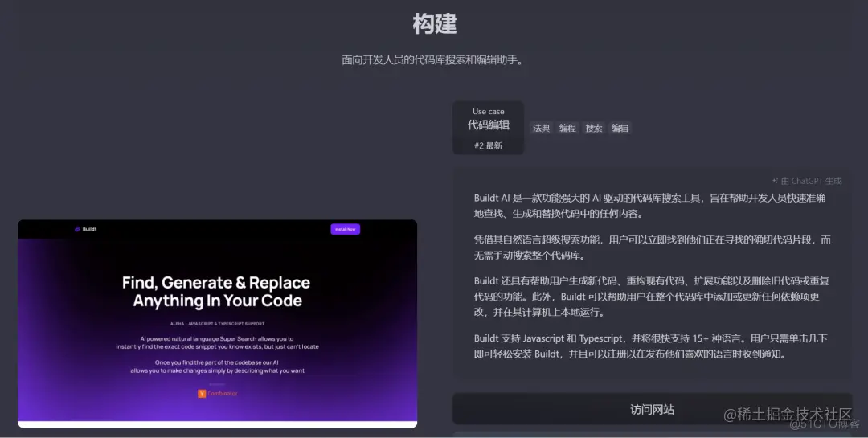Click the Y Combinator logo in preview
This screenshot has height=438, width=868.
[218, 393]
